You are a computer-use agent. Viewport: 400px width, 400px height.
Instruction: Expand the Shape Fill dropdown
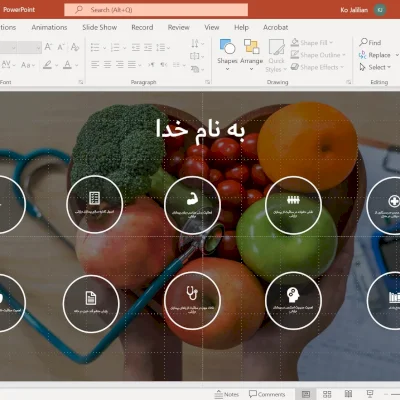[x=331, y=43]
